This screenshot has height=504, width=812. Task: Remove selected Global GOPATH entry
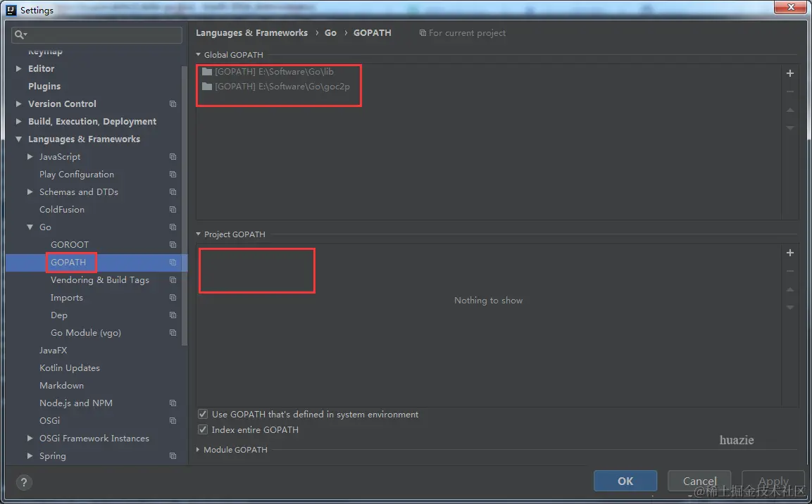pyautogui.click(x=789, y=92)
